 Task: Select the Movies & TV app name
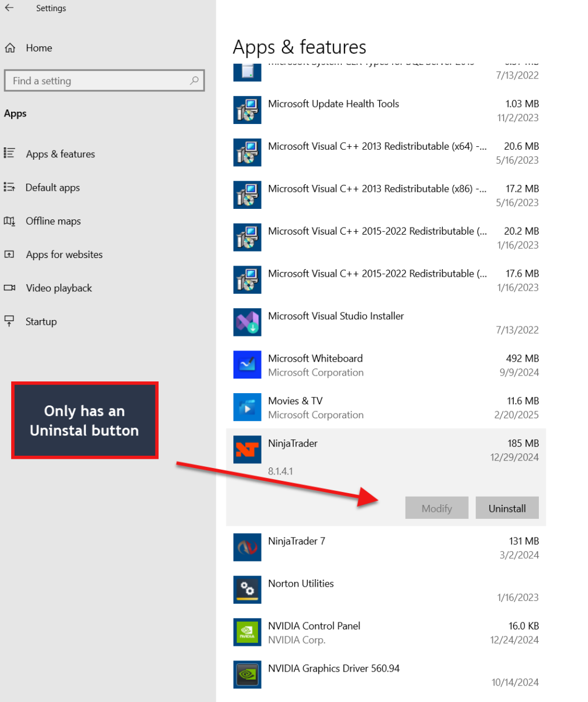click(295, 401)
